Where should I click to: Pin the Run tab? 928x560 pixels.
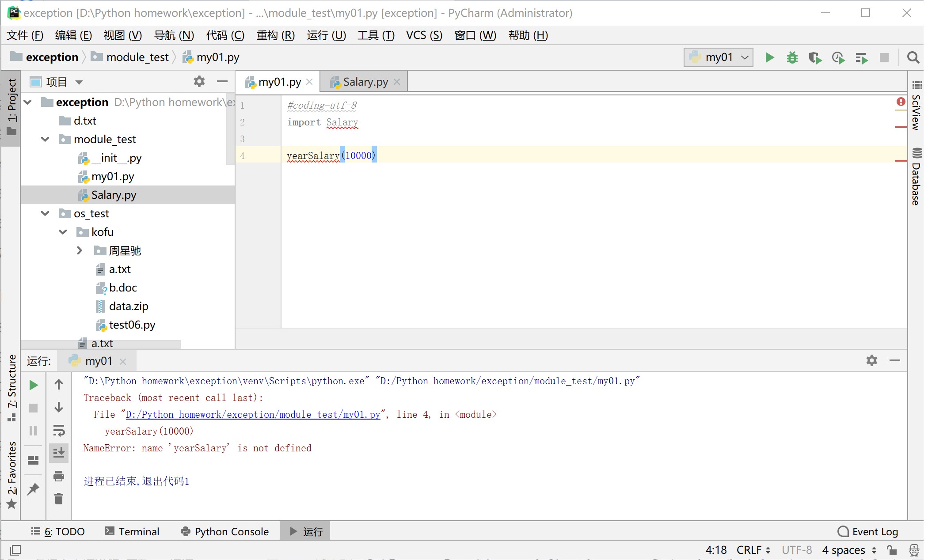click(x=33, y=489)
